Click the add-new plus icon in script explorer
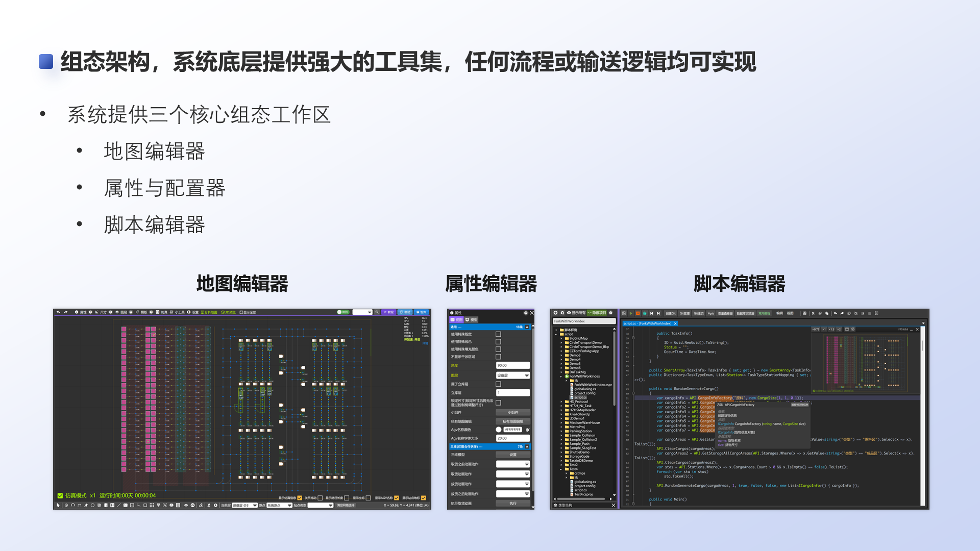This screenshot has width=980, height=551. click(x=555, y=313)
